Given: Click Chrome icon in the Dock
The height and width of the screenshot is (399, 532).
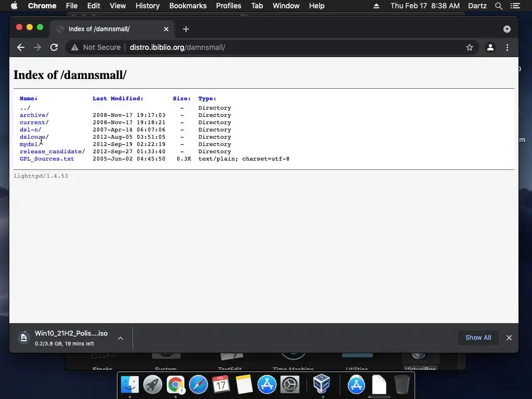Looking at the screenshot, I should tap(176, 384).
